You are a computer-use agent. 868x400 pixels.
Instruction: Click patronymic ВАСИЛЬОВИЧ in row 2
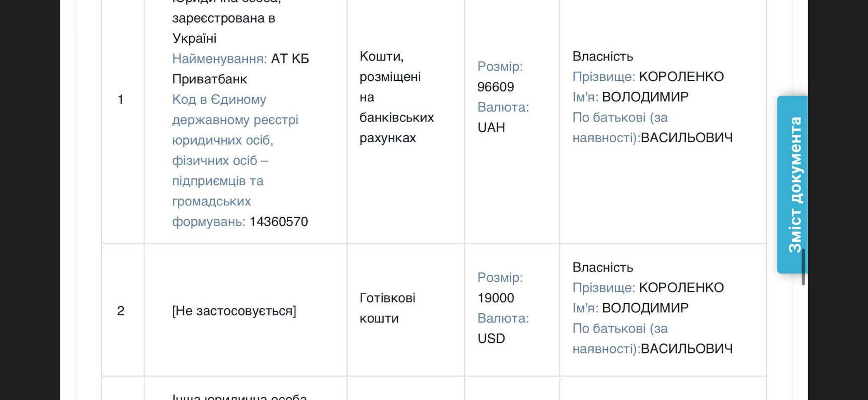pos(687,349)
